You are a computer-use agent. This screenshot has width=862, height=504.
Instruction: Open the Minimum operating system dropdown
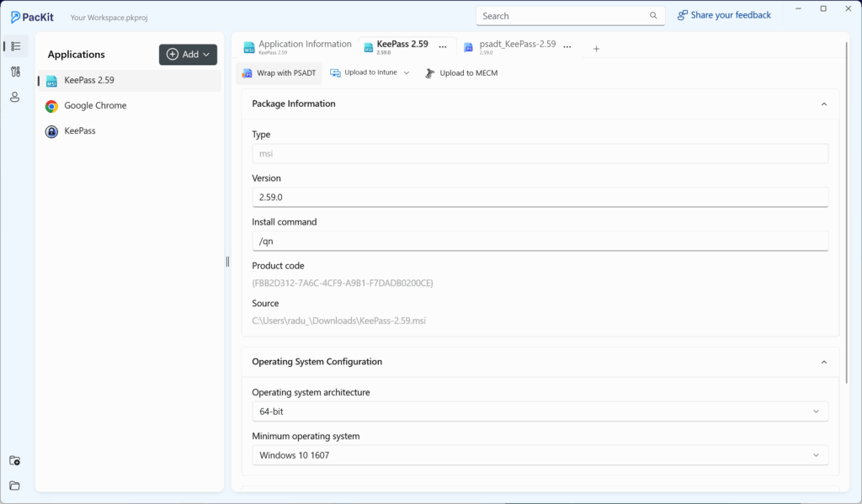tap(540, 455)
